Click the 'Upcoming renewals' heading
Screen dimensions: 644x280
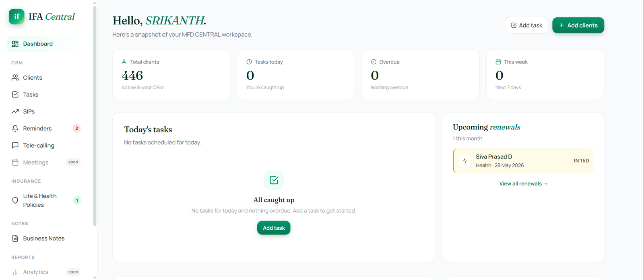point(487,127)
